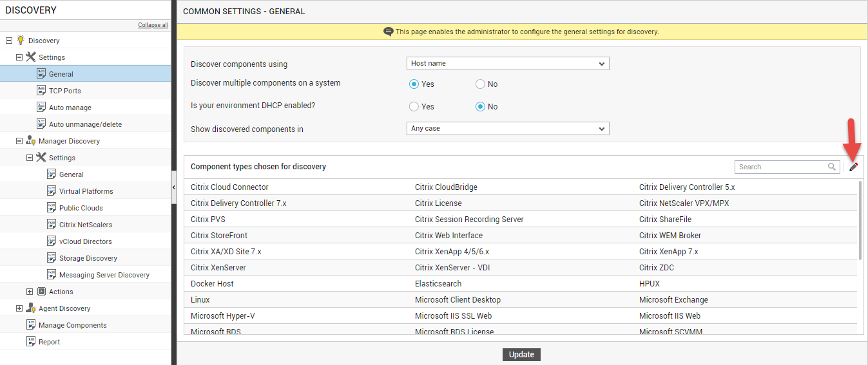Click the pencil edit icon beside Search
868x365 pixels.
click(x=853, y=167)
